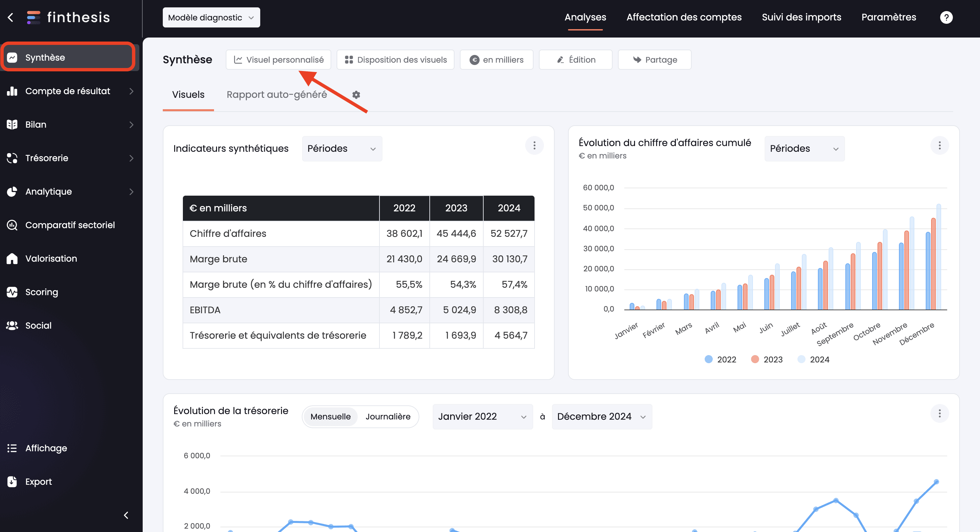Viewport: 980px width, 532px height.
Task: Open Paramètres top tab
Action: pyautogui.click(x=888, y=17)
